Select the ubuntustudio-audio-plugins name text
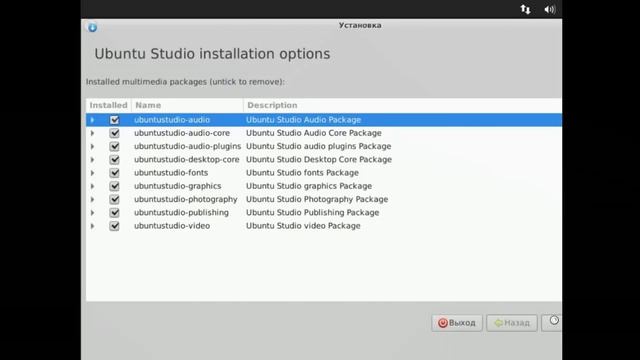This screenshot has width=640, height=360. pos(187,146)
